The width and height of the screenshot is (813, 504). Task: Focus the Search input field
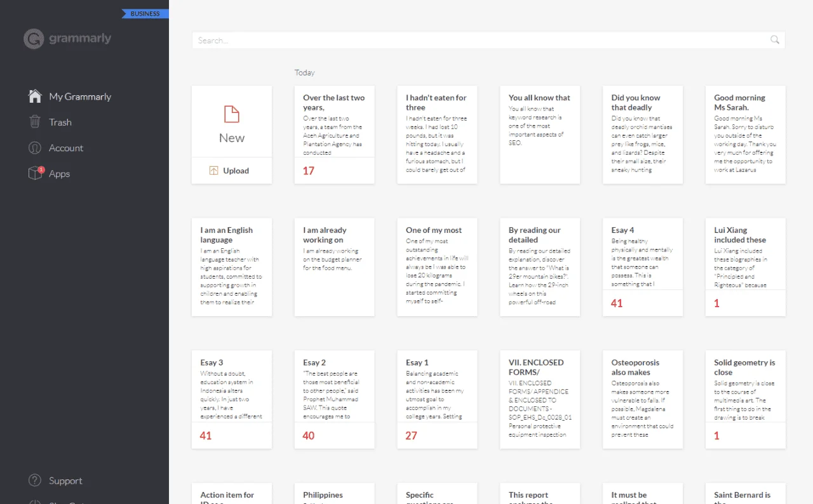(488, 40)
